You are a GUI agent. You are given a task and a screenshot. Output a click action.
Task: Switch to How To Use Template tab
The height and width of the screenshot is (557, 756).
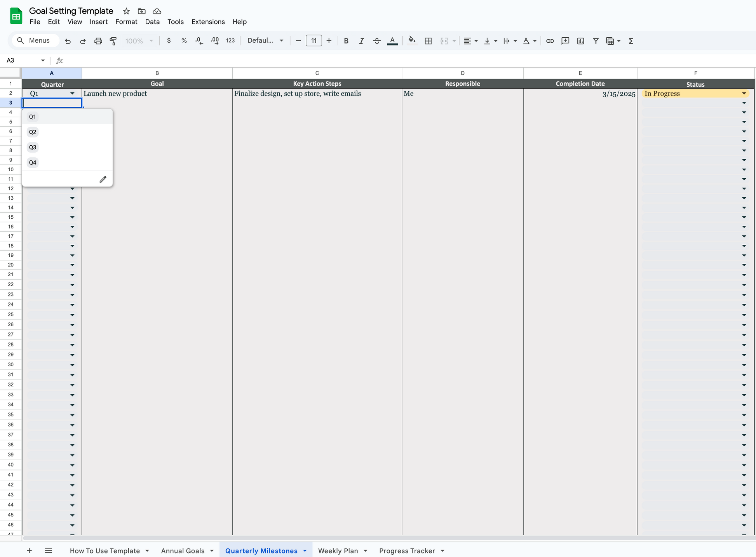pos(105,550)
